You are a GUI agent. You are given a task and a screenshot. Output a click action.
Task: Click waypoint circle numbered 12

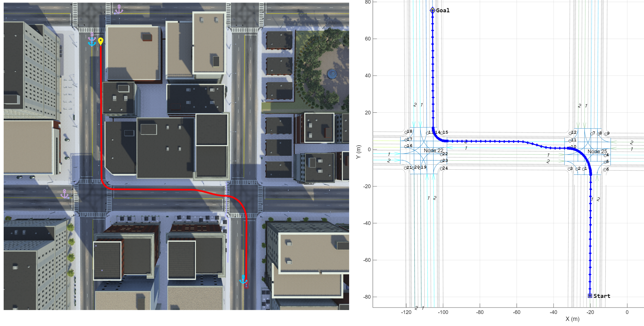click(570, 133)
